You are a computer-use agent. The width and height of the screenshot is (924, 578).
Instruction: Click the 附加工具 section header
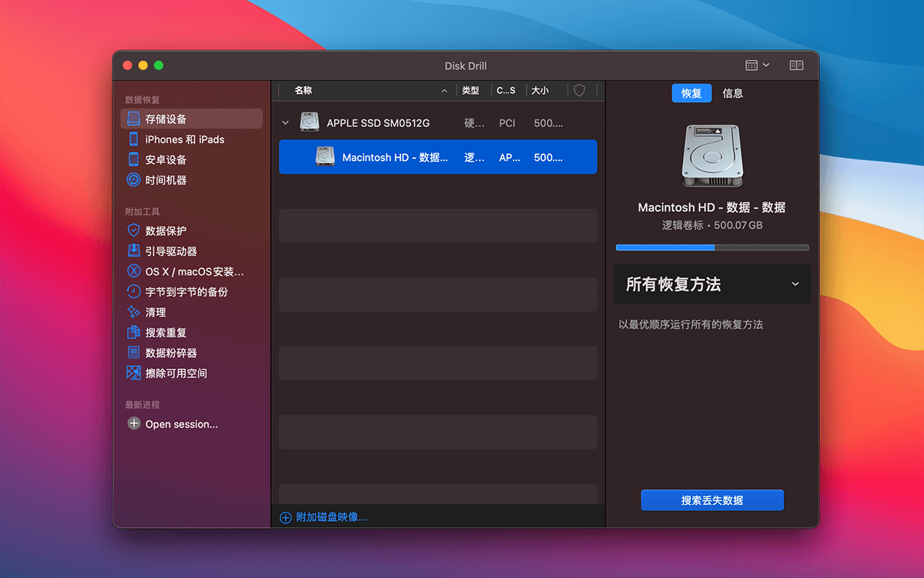[142, 211]
